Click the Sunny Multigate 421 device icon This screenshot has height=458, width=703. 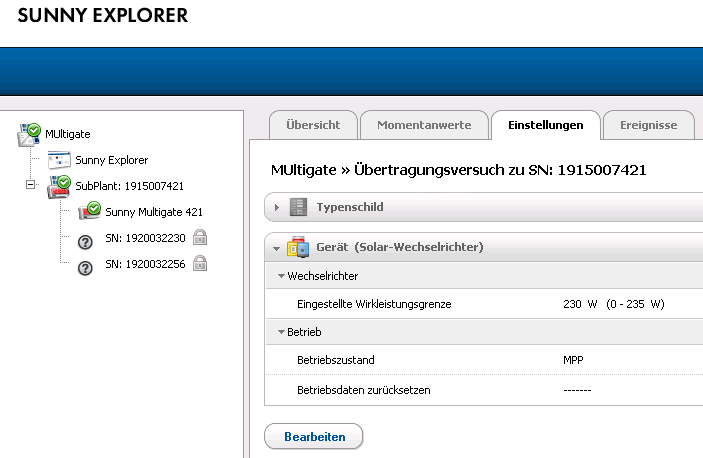(x=89, y=211)
